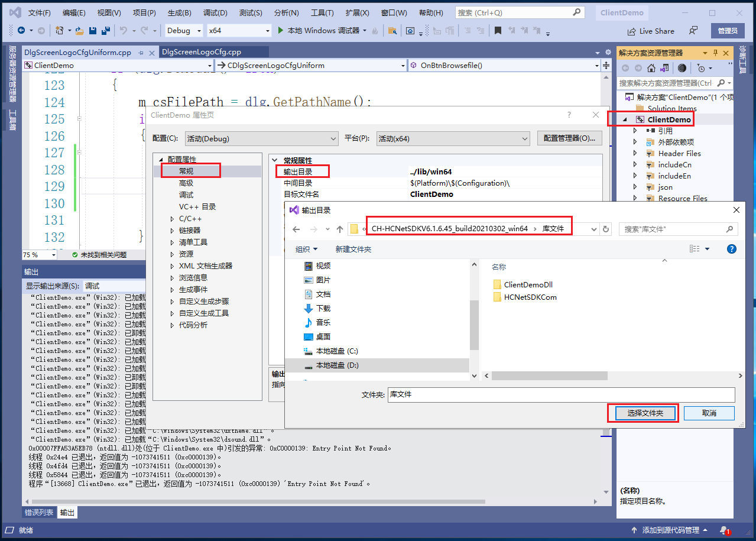Image resolution: width=756 pixels, height=541 pixels.
Task: Open the 生成(B) menu
Action: point(179,12)
